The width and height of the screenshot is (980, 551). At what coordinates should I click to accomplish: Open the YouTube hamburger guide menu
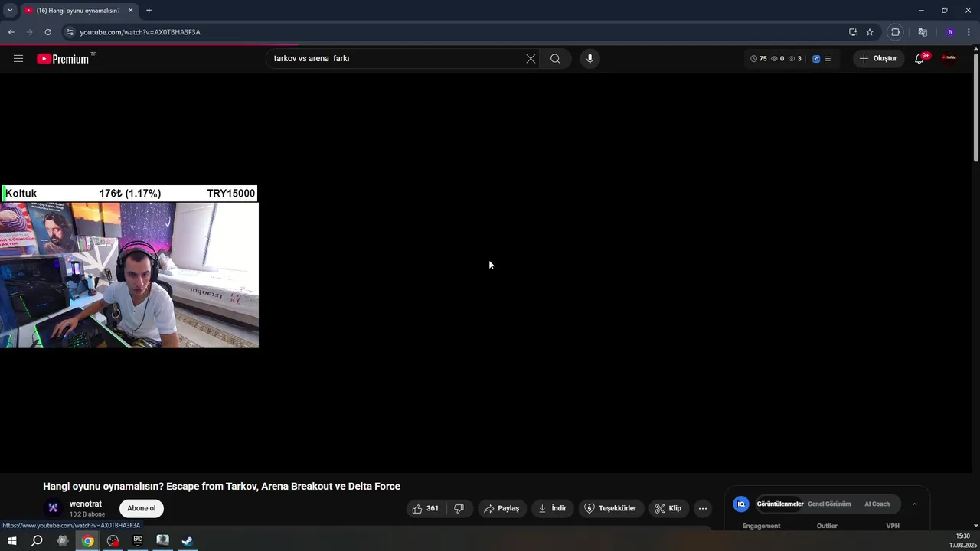[x=18, y=58]
